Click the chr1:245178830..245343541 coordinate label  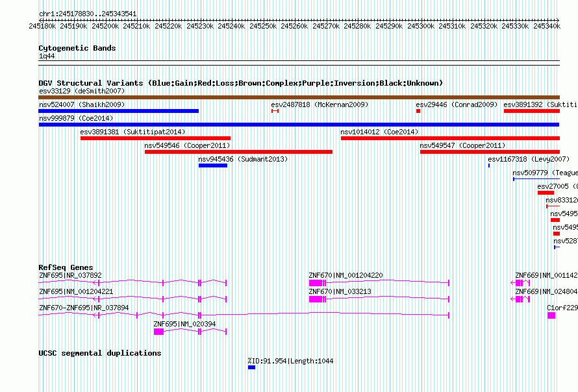tap(88, 14)
